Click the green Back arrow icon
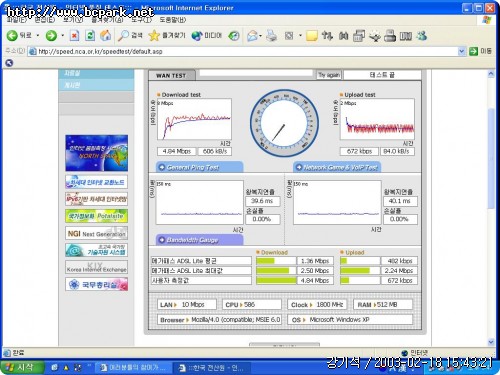This screenshot has width=500, height=375. [12, 35]
